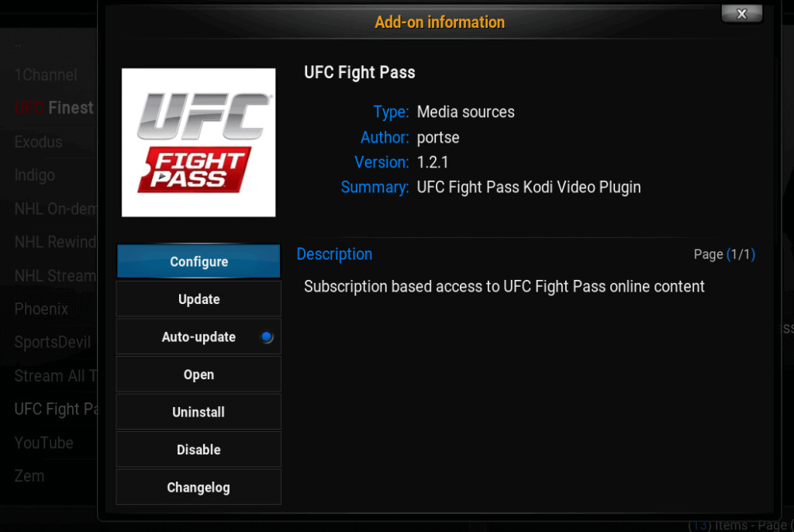Select 1Channel in the add-on list

[x=46, y=75]
